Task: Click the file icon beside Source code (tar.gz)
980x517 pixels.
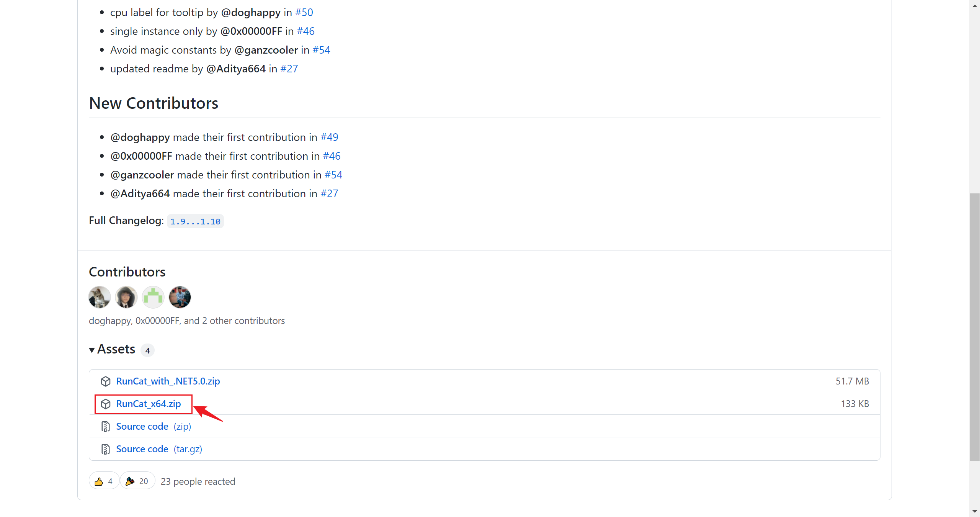Action: tap(106, 449)
